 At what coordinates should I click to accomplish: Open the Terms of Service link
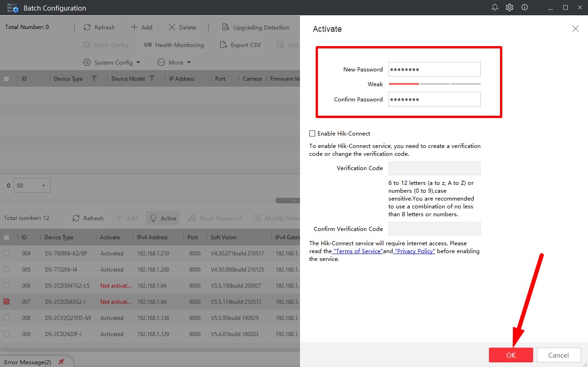[x=358, y=251]
